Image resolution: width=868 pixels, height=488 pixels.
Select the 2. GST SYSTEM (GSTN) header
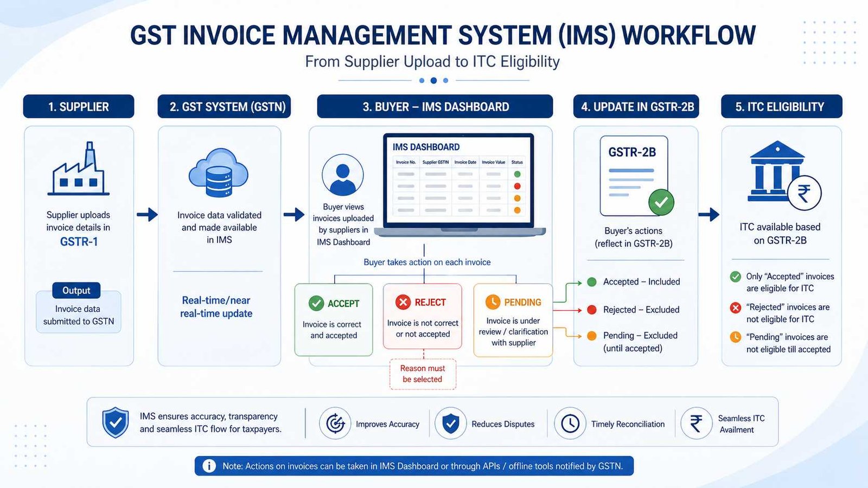pos(225,106)
